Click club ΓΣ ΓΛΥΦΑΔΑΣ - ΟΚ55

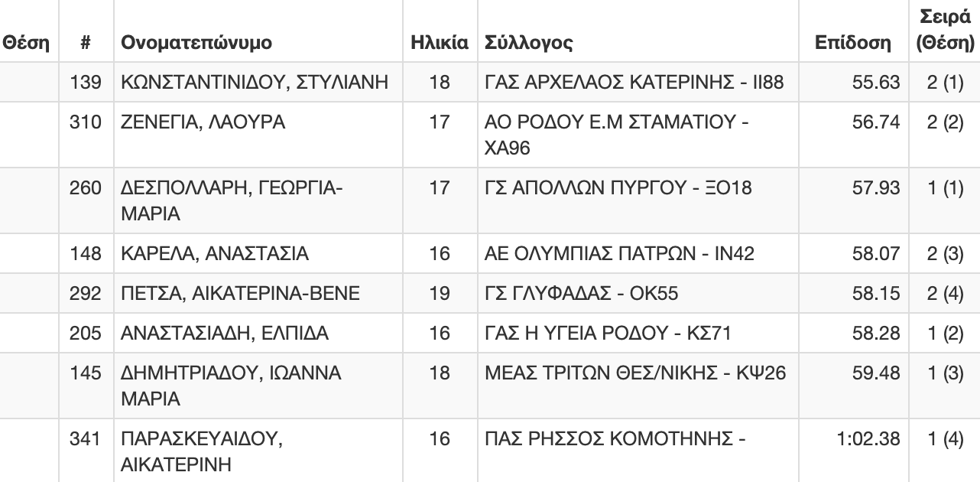(582, 293)
